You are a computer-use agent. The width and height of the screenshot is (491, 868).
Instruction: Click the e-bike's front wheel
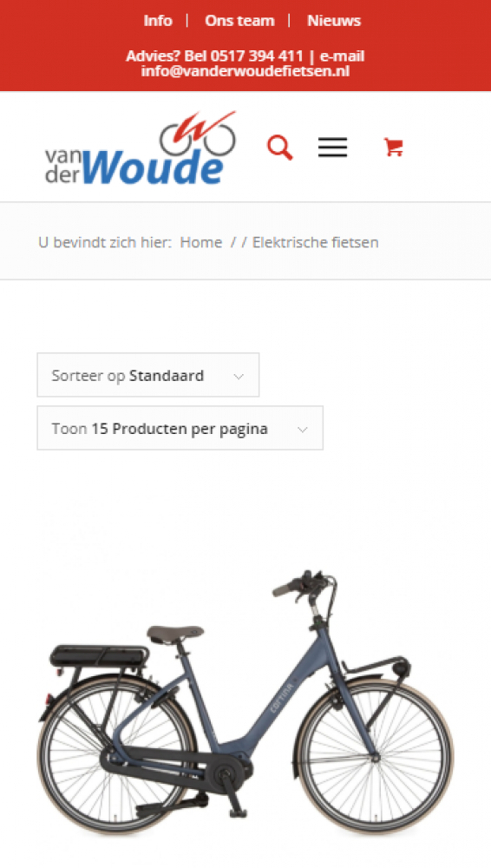[376, 756]
